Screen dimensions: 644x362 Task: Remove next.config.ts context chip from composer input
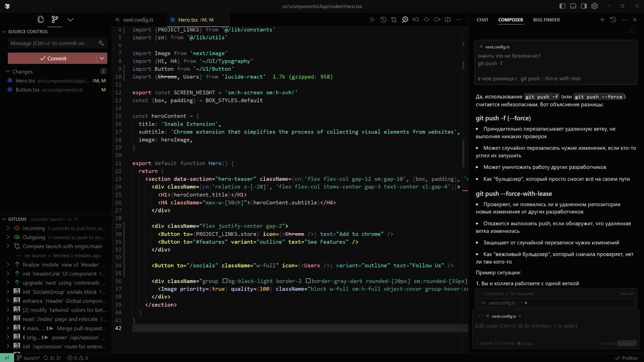pyautogui.click(x=520, y=316)
